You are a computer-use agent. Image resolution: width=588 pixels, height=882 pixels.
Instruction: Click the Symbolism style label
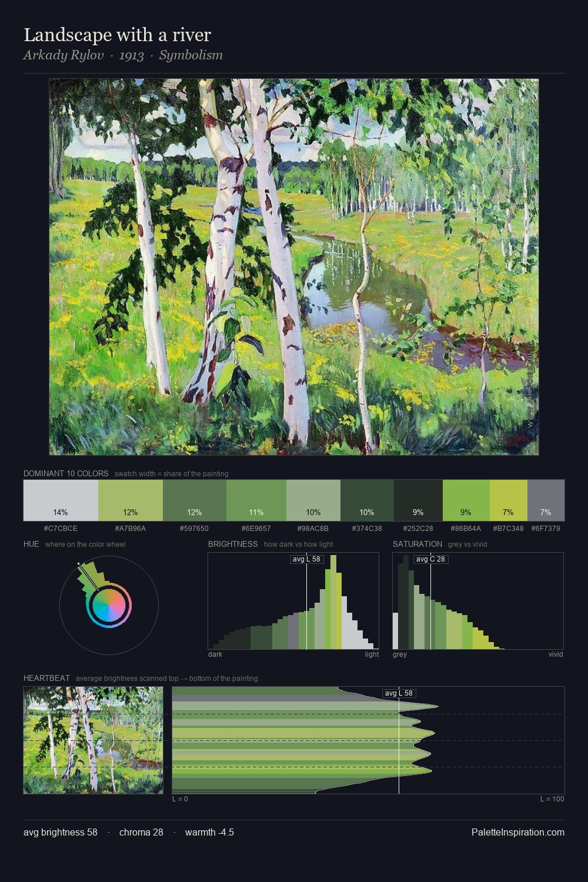click(191, 55)
